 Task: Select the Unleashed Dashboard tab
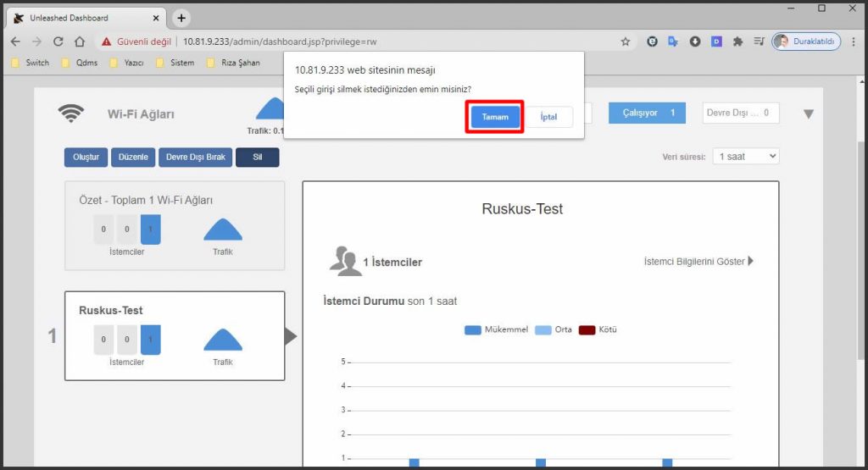pyautogui.click(x=86, y=19)
